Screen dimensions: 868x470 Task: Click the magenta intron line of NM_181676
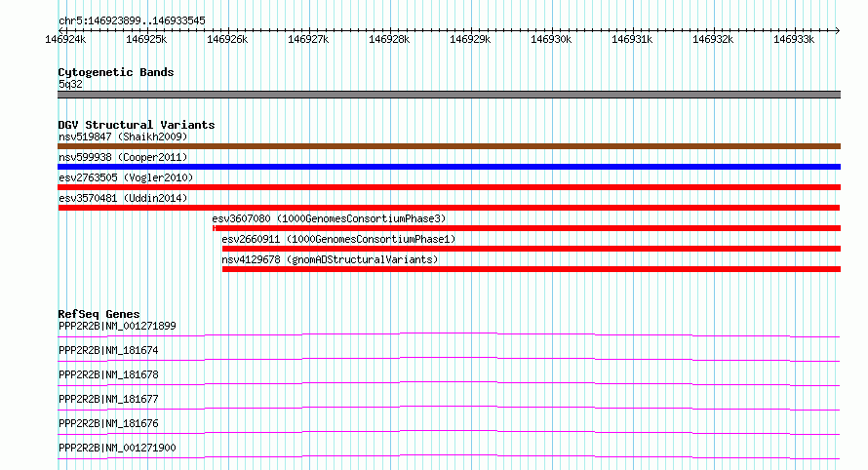pos(449,431)
